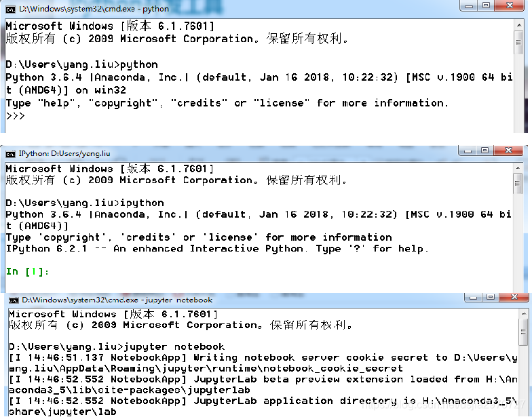Click 'ang.liu\AppData\Roaming\jupyter\runtime' path line
Image resolution: width=532 pixels, height=417 pixels.
(206, 368)
